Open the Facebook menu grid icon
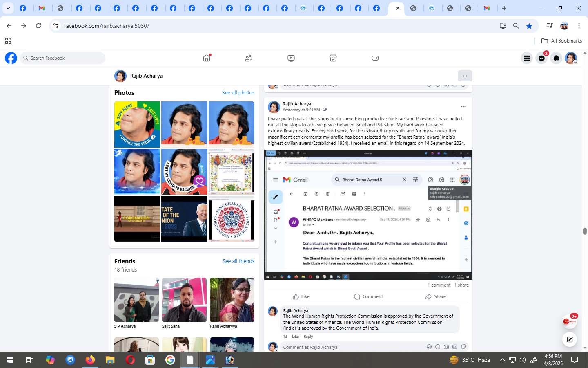The width and height of the screenshot is (588, 368). (527, 58)
